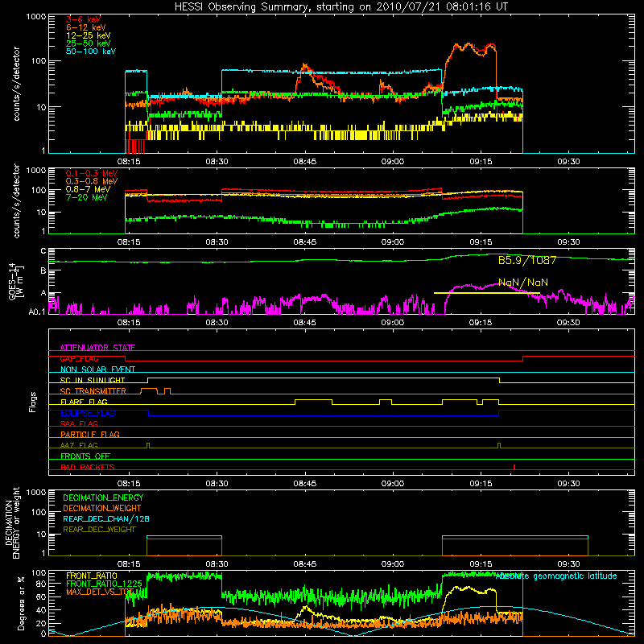Click the DECIMATION_ENERGY legend label

pos(103,497)
